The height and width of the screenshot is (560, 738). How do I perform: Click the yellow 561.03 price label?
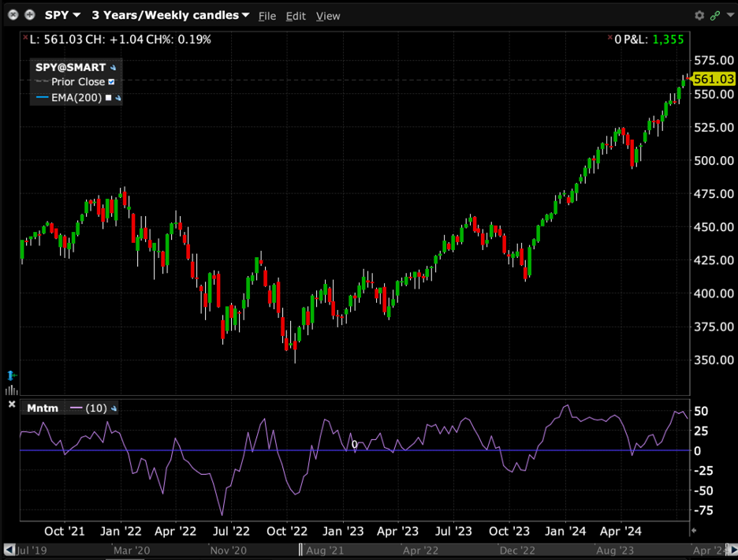(x=713, y=79)
